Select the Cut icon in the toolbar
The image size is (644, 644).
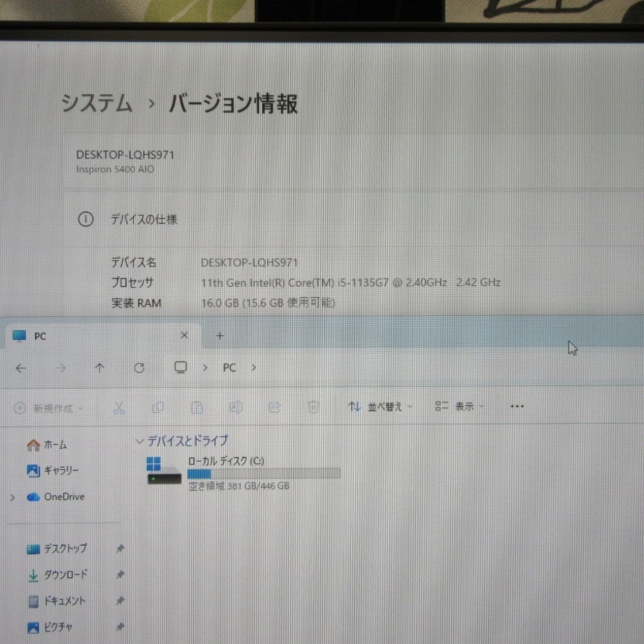119,407
